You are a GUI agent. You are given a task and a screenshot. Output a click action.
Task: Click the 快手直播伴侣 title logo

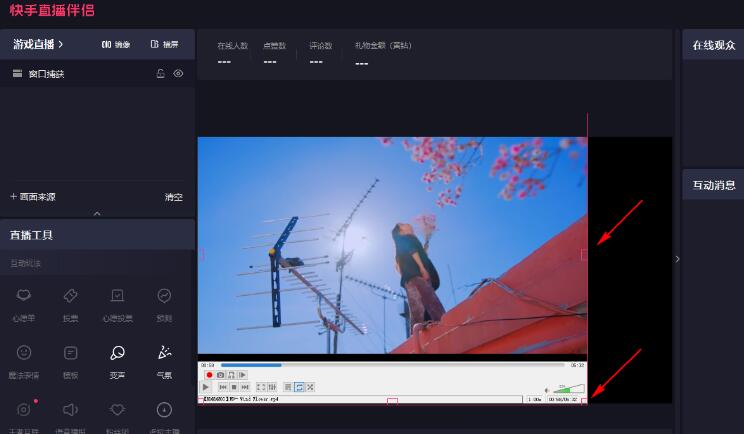tap(52, 10)
